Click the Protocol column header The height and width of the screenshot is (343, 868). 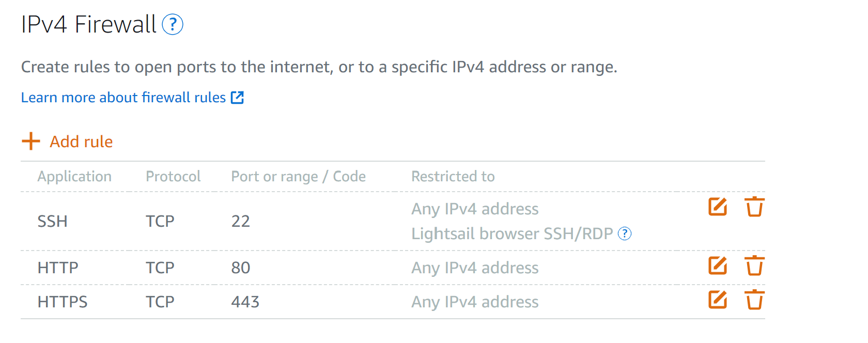click(x=173, y=176)
